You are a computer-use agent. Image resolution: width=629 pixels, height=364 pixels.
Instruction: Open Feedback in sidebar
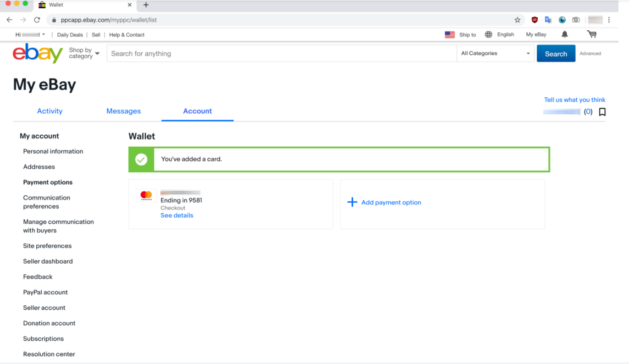click(38, 277)
